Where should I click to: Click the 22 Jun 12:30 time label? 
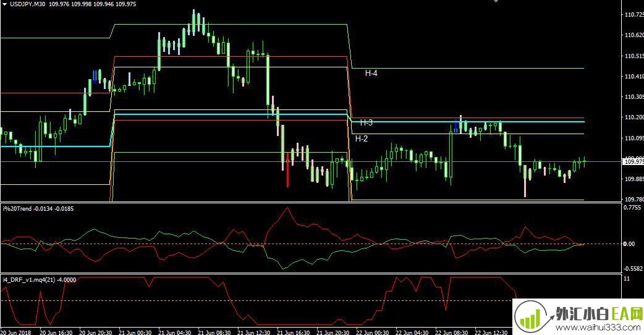click(491, 332)
